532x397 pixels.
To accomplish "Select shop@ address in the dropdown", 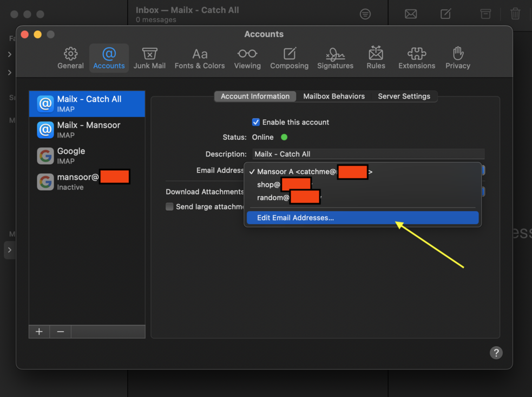I will (x=268, y=185).
